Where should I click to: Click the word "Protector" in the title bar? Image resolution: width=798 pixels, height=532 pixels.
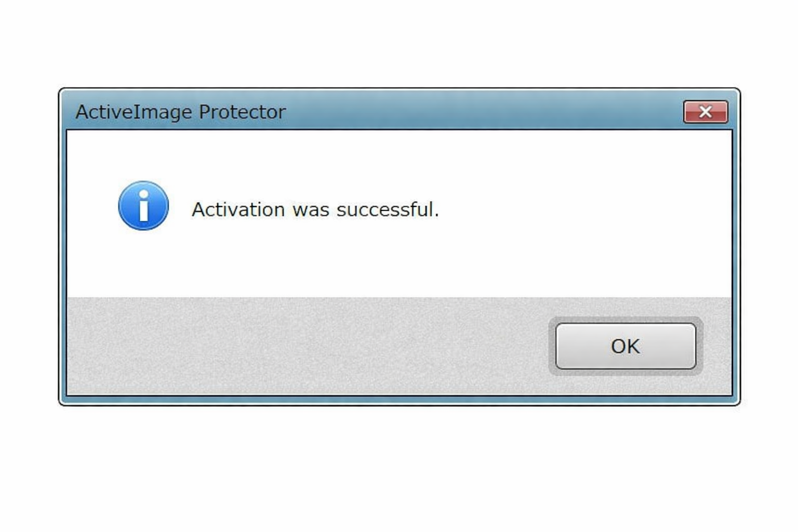tap(242, 112)
